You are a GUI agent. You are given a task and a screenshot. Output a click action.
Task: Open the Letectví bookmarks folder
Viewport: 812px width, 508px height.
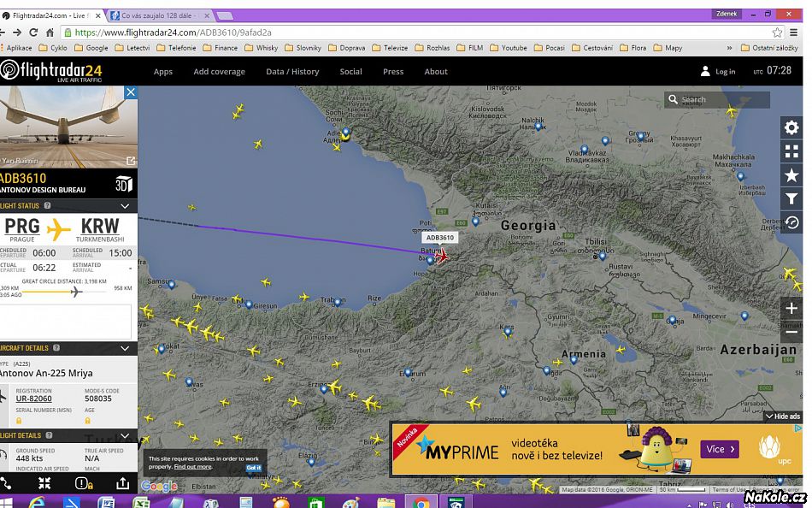(132, 48)
